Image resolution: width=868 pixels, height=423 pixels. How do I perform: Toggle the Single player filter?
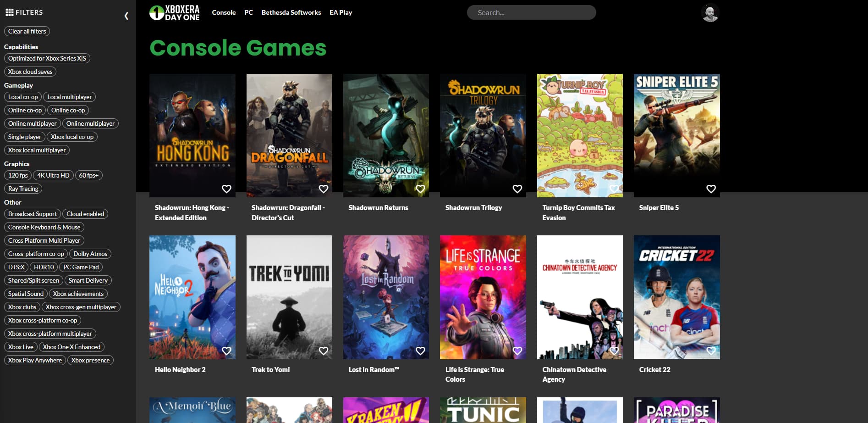coord(25,137)
